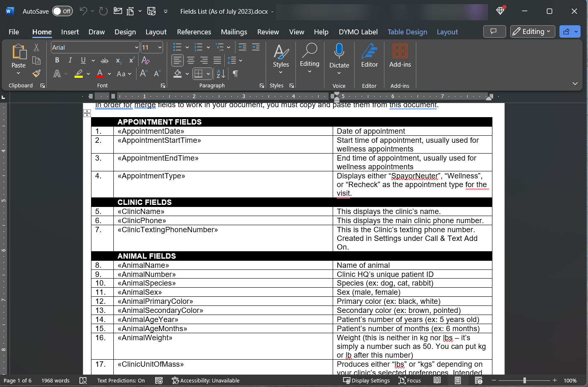Click the Display Settings button

point(366,380)
